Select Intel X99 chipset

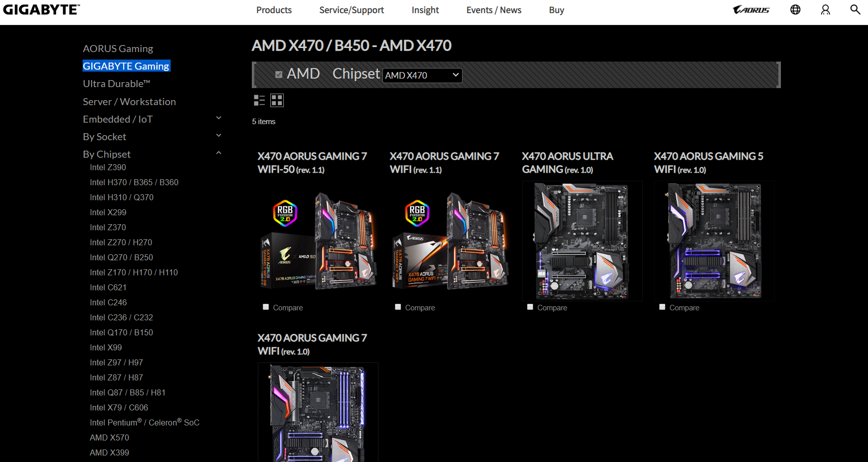pos(106,347)
